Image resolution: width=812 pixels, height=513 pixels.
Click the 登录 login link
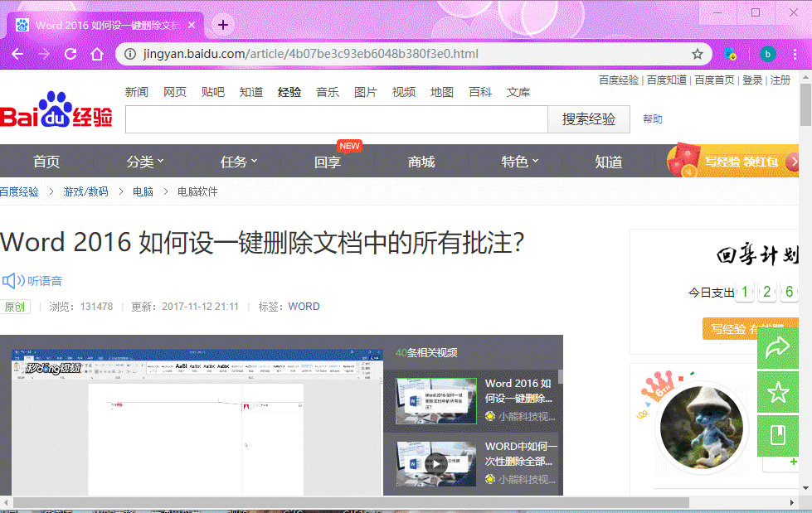(x=752, y=80)
